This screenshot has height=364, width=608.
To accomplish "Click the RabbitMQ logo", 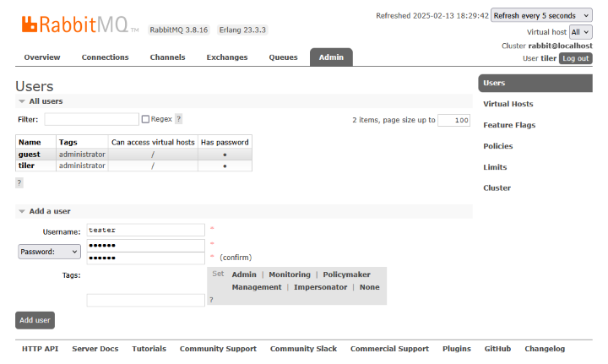I will [x=80, y=24].
